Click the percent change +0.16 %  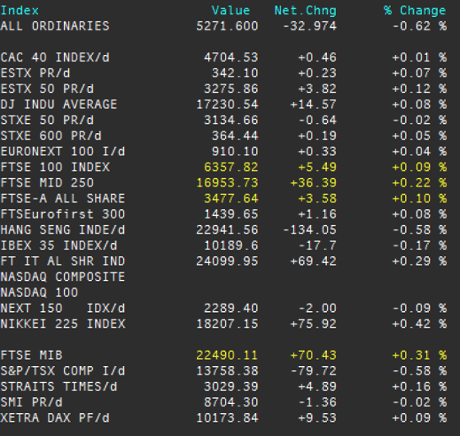pos(420,386)
